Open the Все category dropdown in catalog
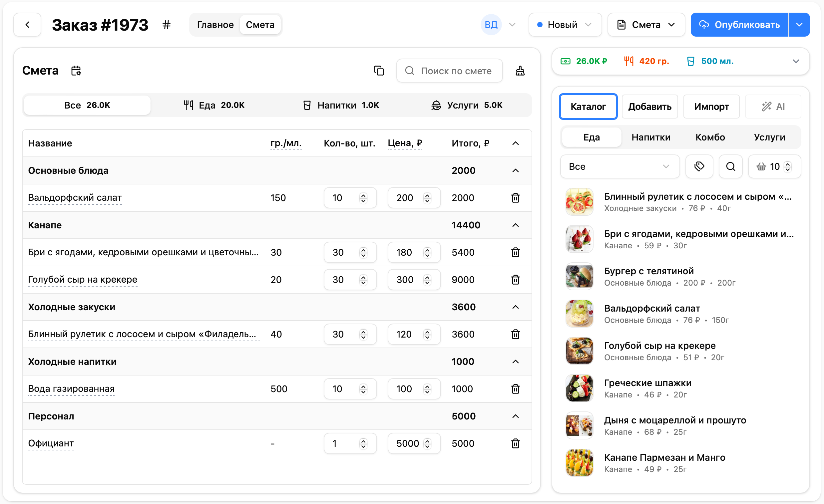The image size is (824, 504). coord(619,166)
